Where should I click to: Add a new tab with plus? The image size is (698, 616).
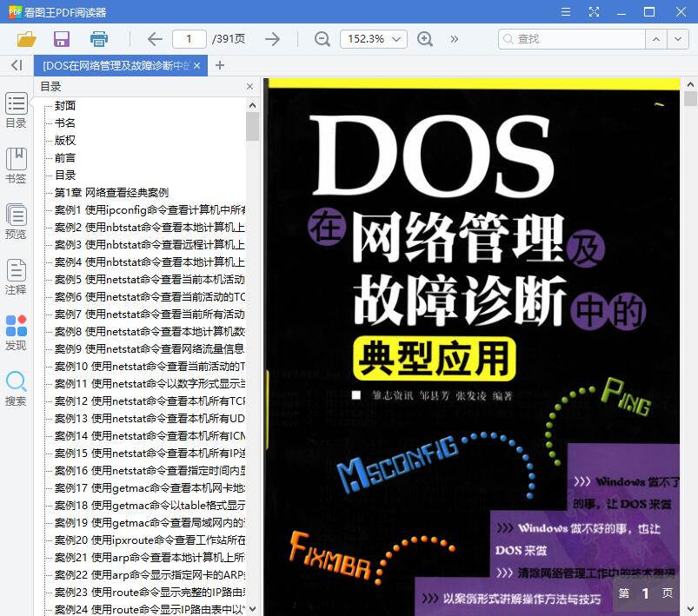coord(220,65)
